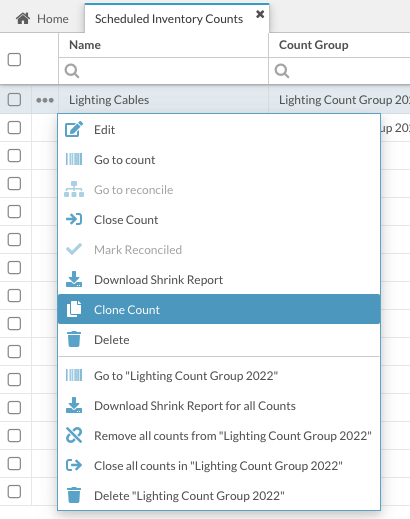Toggle the select-all checkbox in the header
Image resolution: width=410 pixels, height=519 pixels.
pos(14,60)
